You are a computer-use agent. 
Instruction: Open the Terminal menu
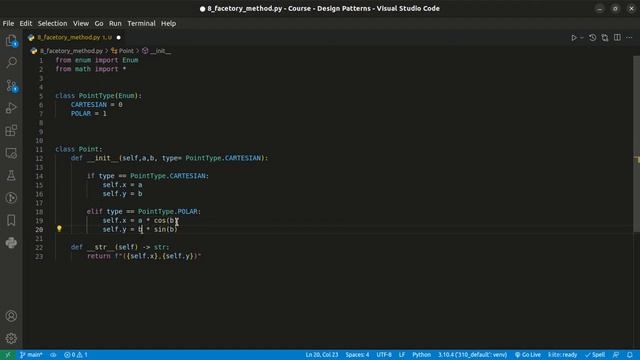tap(141, 23)
